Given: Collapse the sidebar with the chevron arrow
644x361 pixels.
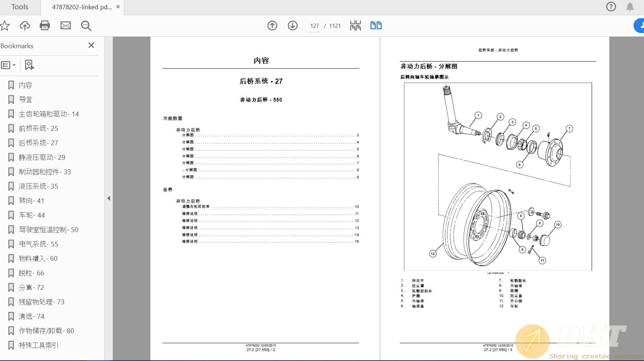Looking at the screenshot, I should pyautogui.click(x=108, y=198).
